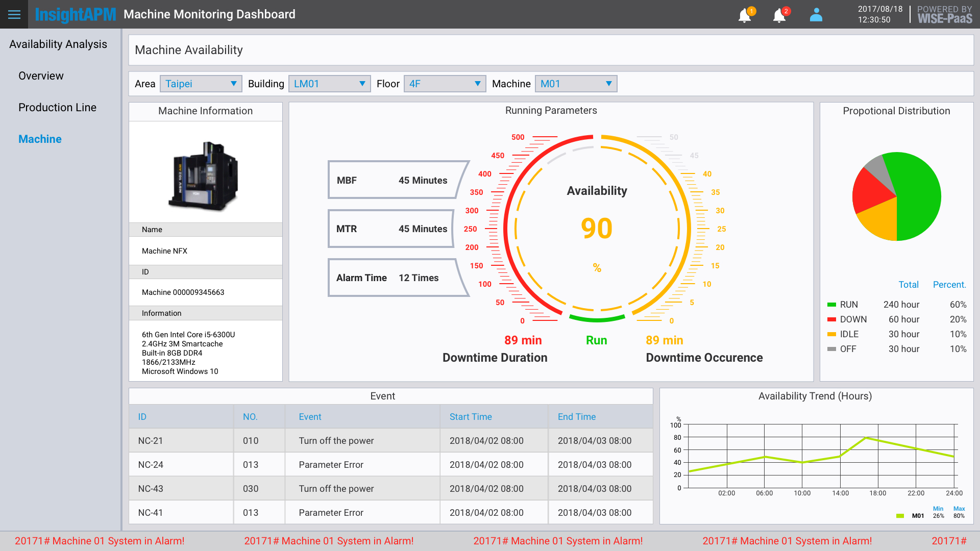Viewport: 980px width, 551px height.
Task: Click the Machine 000009345663 ID value
Action: click(x=183, y=292)
